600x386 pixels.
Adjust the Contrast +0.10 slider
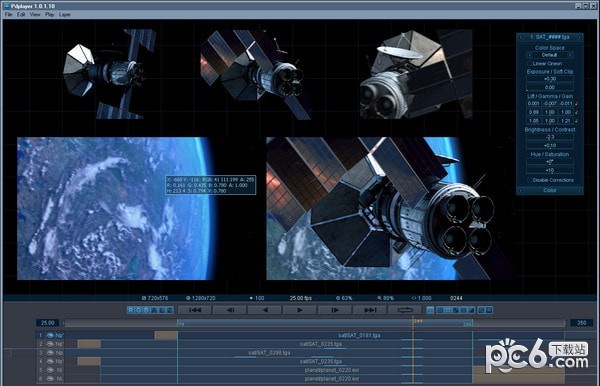[x=550, y=145]
